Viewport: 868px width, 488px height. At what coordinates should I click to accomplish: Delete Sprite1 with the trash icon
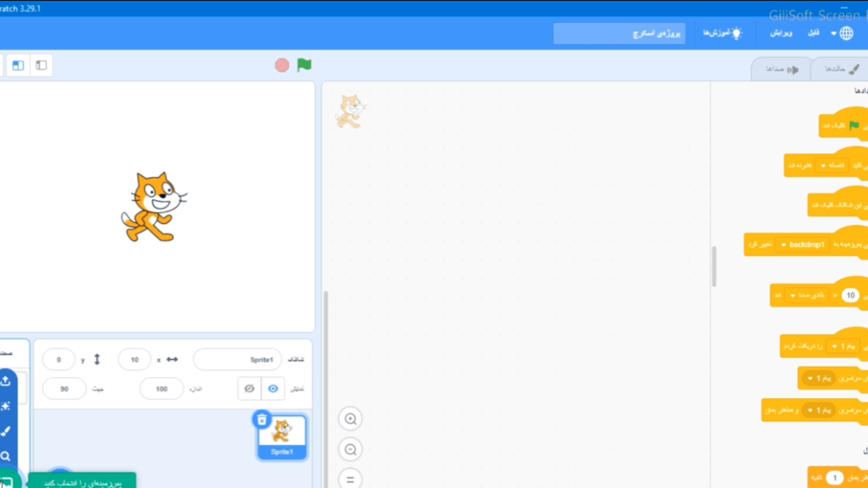262,420
